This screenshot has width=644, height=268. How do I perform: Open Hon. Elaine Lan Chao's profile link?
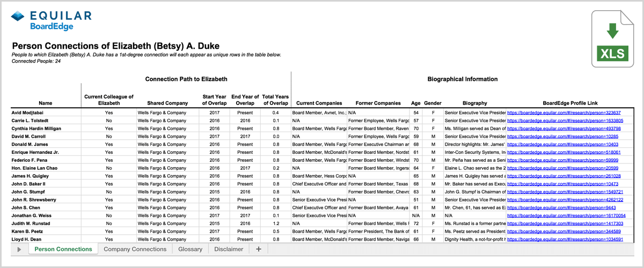click(x=562, y=168)
